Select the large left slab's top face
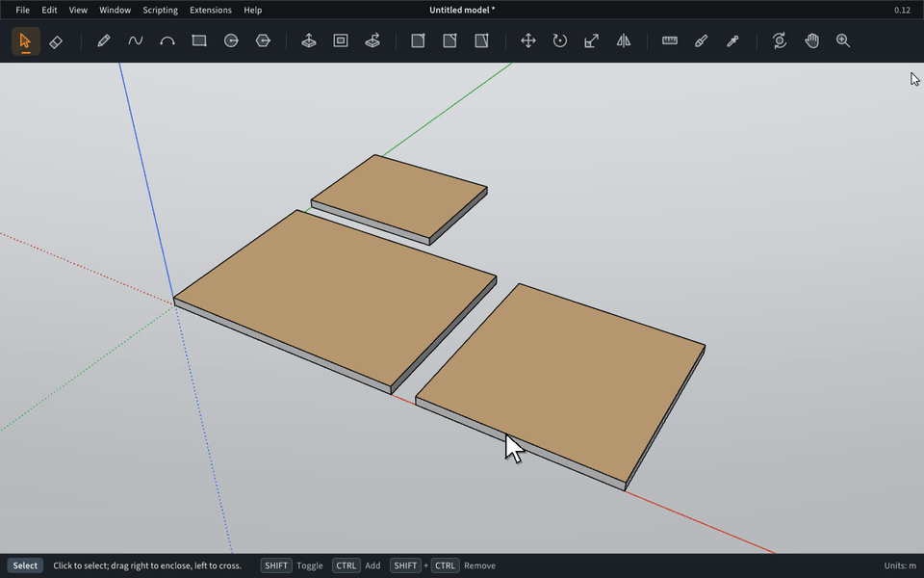This screenshot has height=578, width=924. (x=335, y=298)
